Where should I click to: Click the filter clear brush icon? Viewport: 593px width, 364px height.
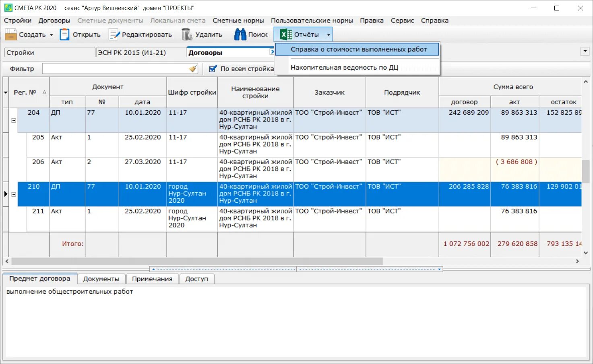coord(193,69)
